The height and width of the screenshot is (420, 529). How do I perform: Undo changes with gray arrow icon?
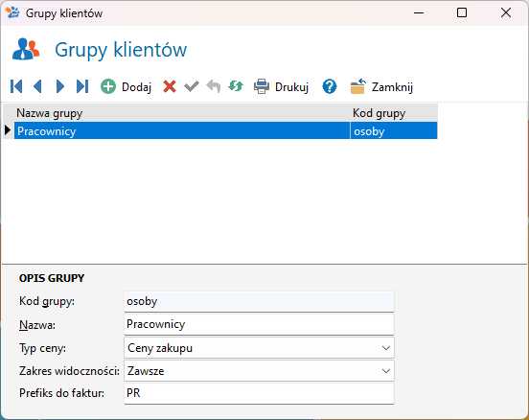click(214, 86)
